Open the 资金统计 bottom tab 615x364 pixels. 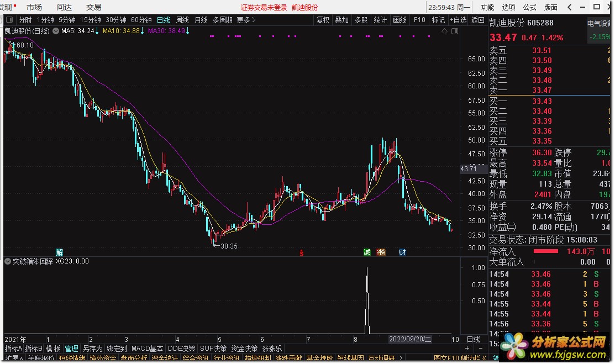[165, 358]
